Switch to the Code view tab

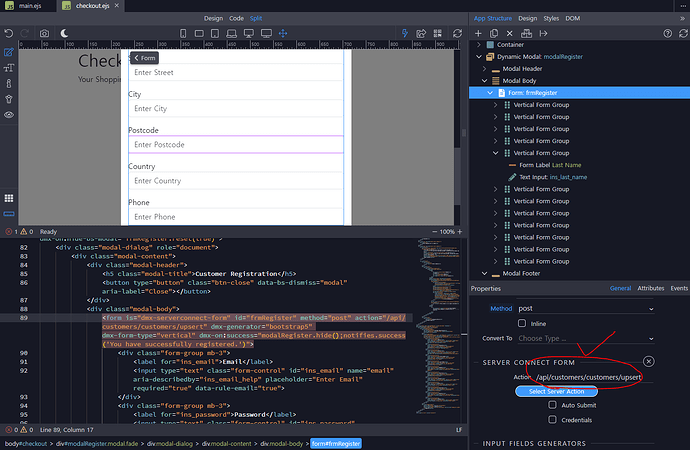pos(237,18)
